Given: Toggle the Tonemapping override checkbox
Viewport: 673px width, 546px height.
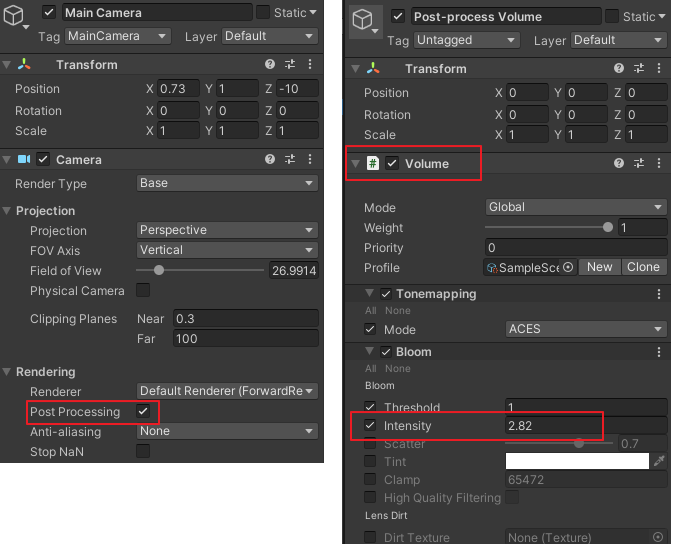Looking at the screenshot, I should 386,294.
